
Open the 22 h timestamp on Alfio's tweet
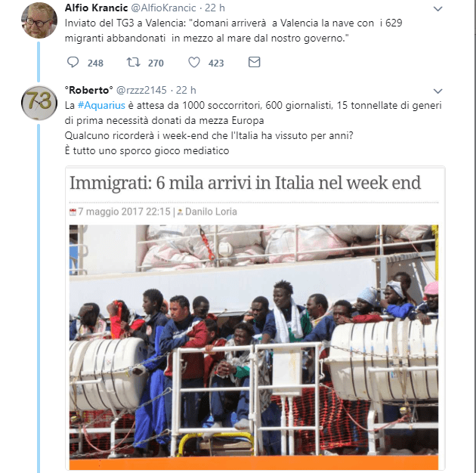(x=215, y=8)
